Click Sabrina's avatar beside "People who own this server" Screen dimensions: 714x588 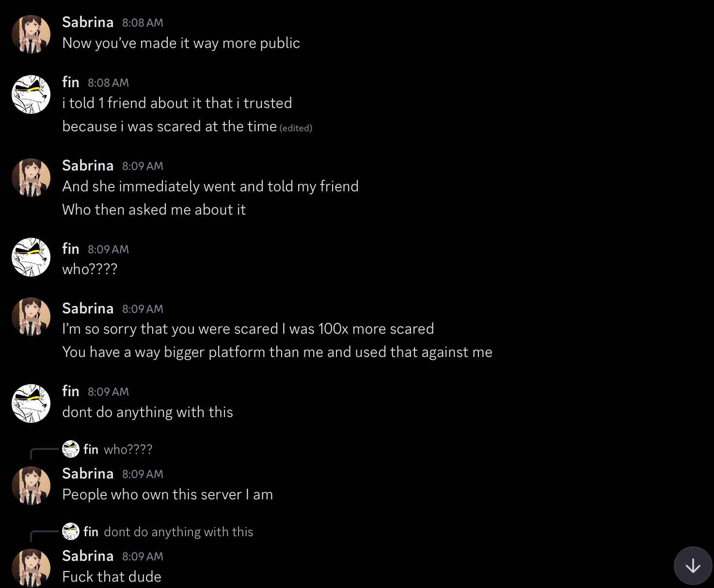pyautogui.click(x=31, y=485)
